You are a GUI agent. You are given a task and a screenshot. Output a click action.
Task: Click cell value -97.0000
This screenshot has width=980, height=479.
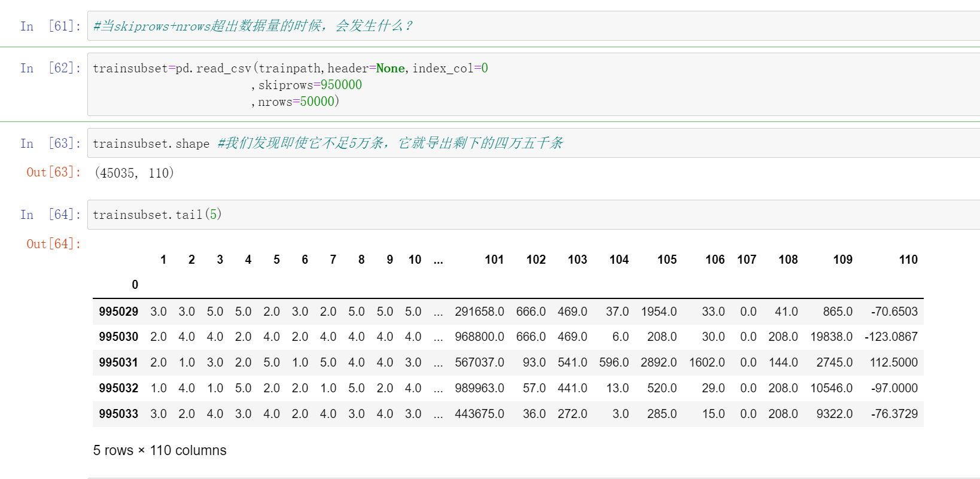[x=894, y=388]
